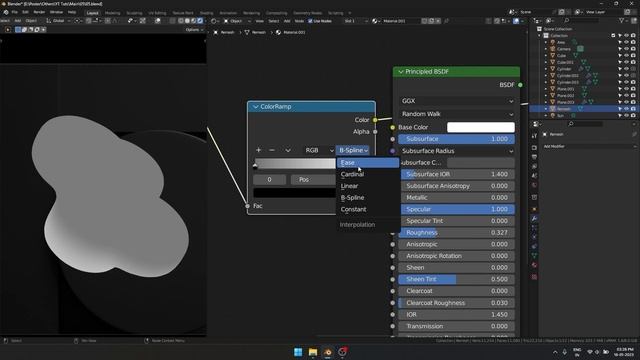The height and width of the screenshot is (360, 640).
Task: Adjust the Sheen Tint slider
Action: [456, 279]
